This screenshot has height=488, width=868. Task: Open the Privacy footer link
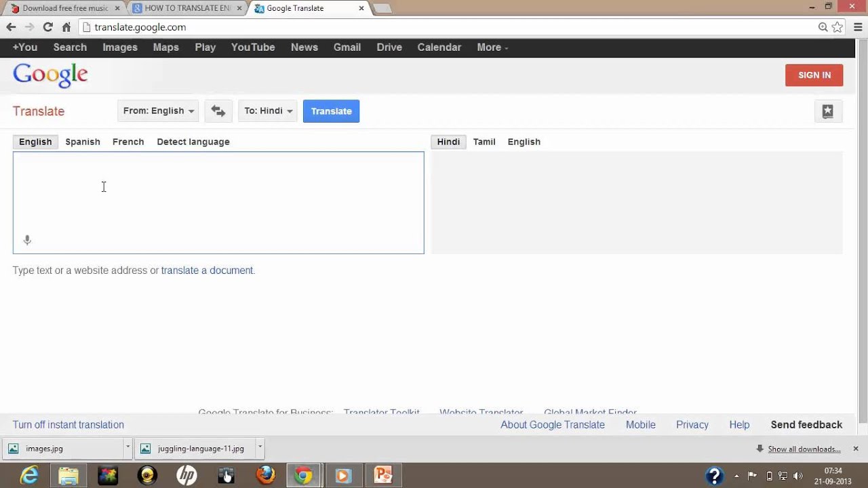pos(692,425)
